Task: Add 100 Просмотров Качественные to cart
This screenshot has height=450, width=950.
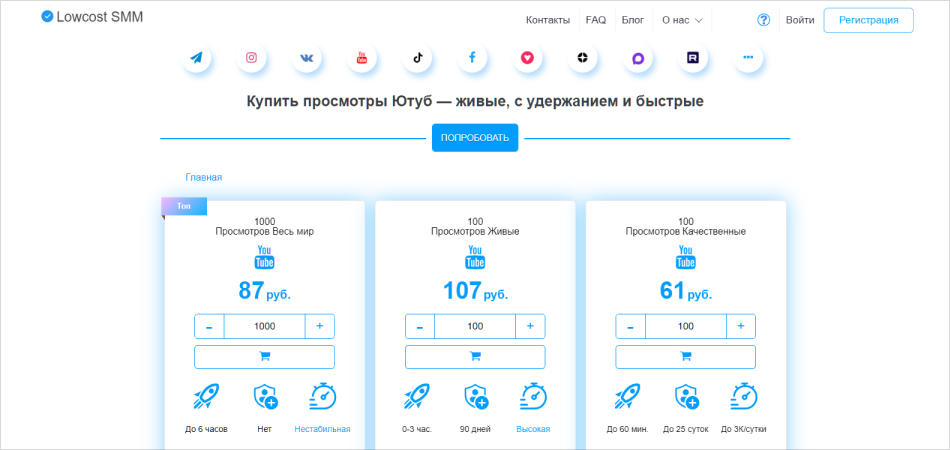Action: tap(686, 357)
